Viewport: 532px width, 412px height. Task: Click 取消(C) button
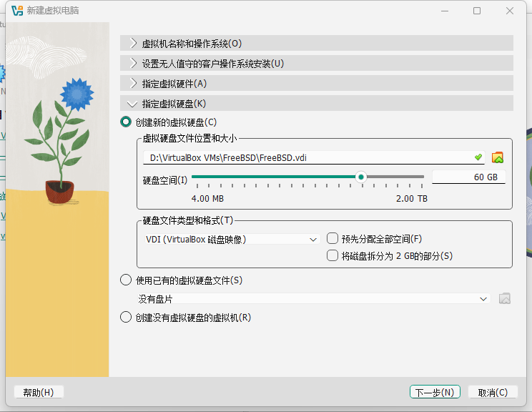point(493,392)
